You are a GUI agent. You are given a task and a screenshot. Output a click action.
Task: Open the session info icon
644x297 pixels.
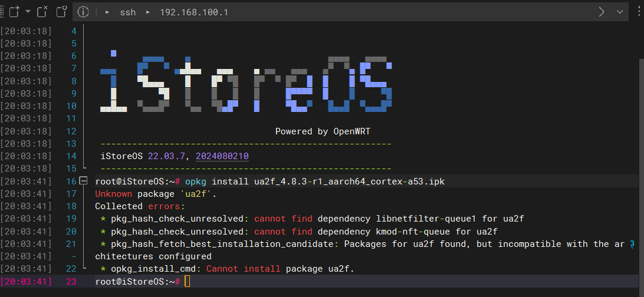[x=84, y=12]
